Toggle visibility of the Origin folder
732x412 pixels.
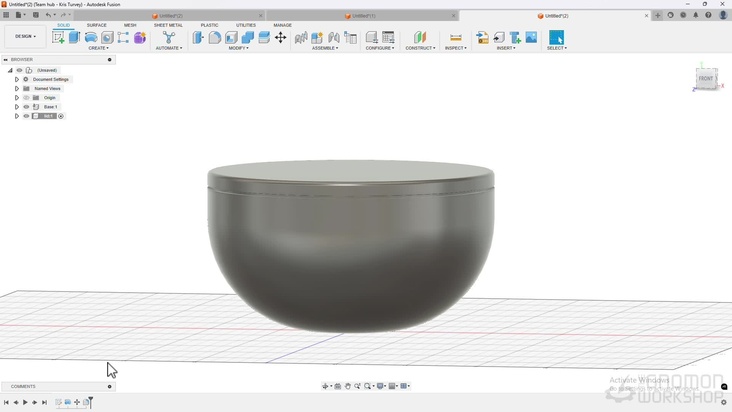click(x=26, y=98)
